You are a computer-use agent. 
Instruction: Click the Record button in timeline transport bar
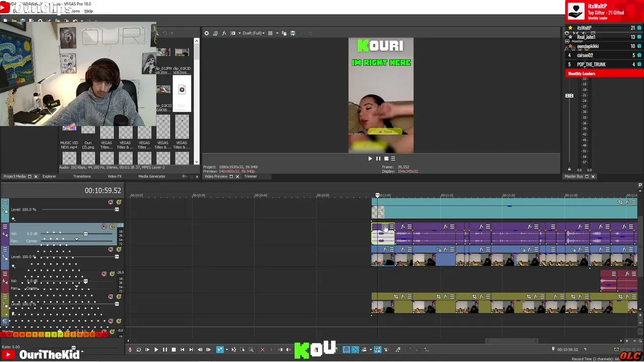tap(130, 349)
